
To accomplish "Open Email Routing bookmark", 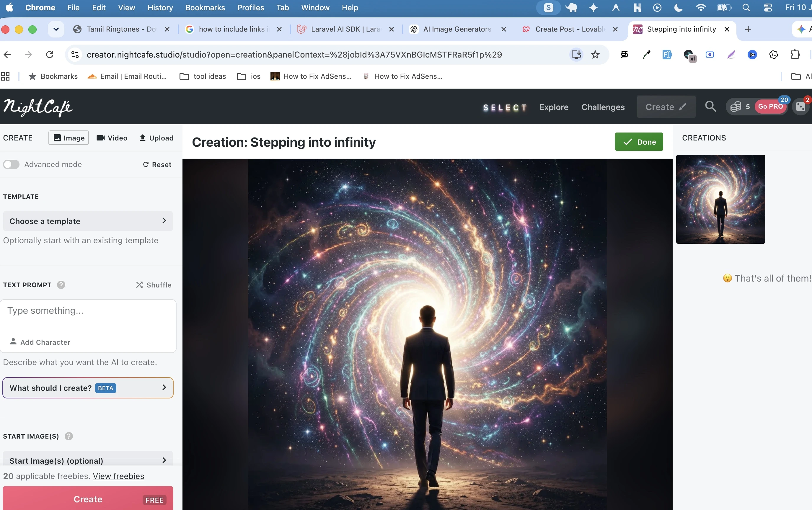I will click(x=127, y=76).
